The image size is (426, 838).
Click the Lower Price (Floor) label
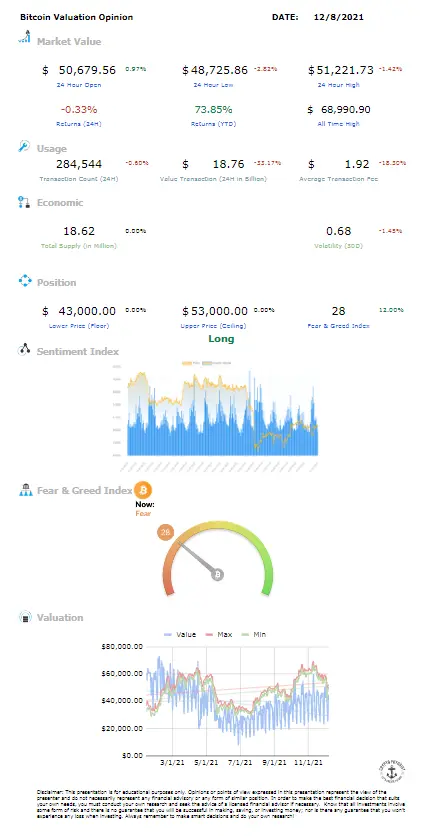(x=79, y=325)
